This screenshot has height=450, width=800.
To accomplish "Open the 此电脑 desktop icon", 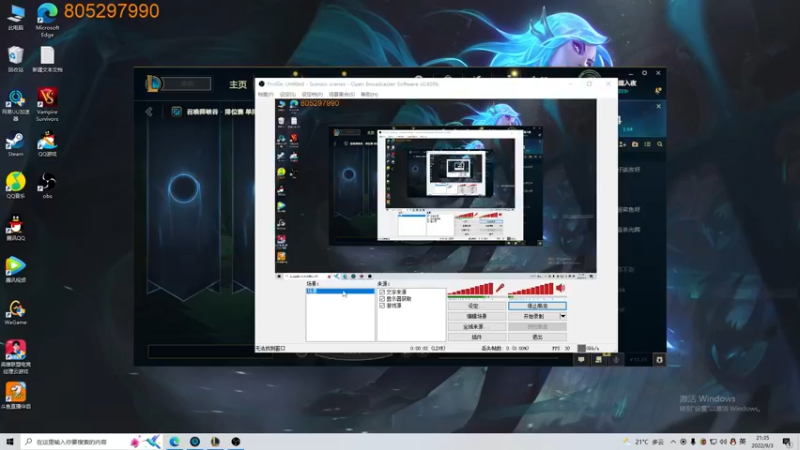I will (x=15, y=16).
